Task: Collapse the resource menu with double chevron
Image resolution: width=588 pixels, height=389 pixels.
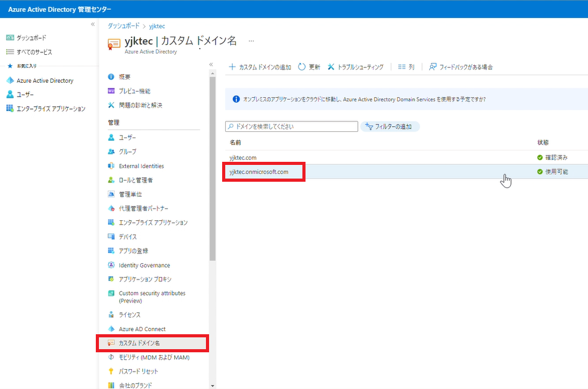Action: (211, 65)
